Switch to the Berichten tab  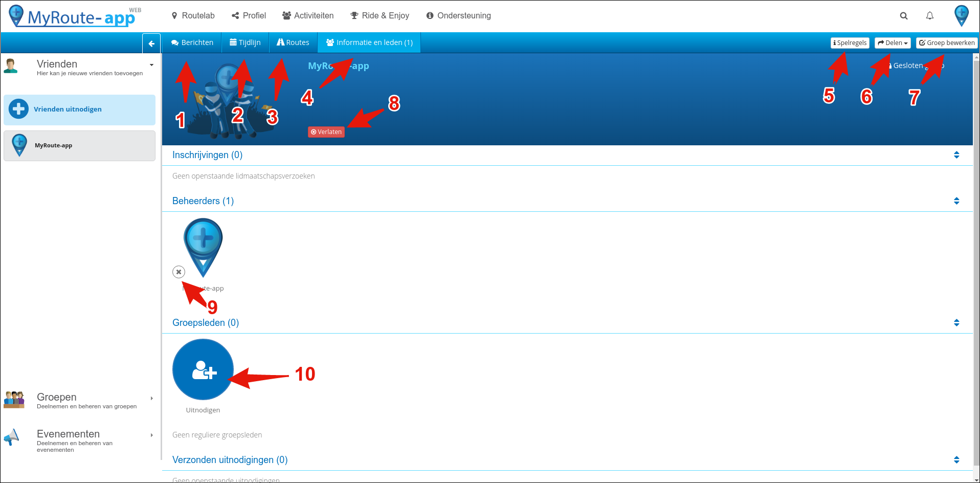192,42
